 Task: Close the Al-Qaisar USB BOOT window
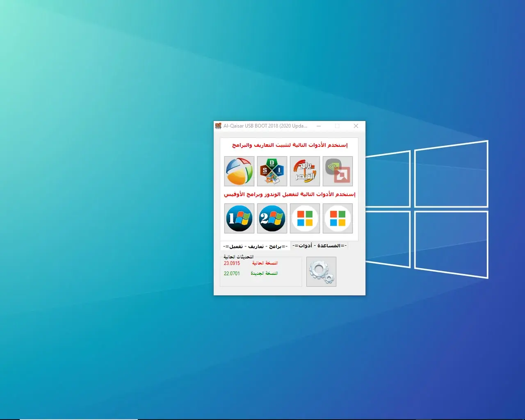356,126
